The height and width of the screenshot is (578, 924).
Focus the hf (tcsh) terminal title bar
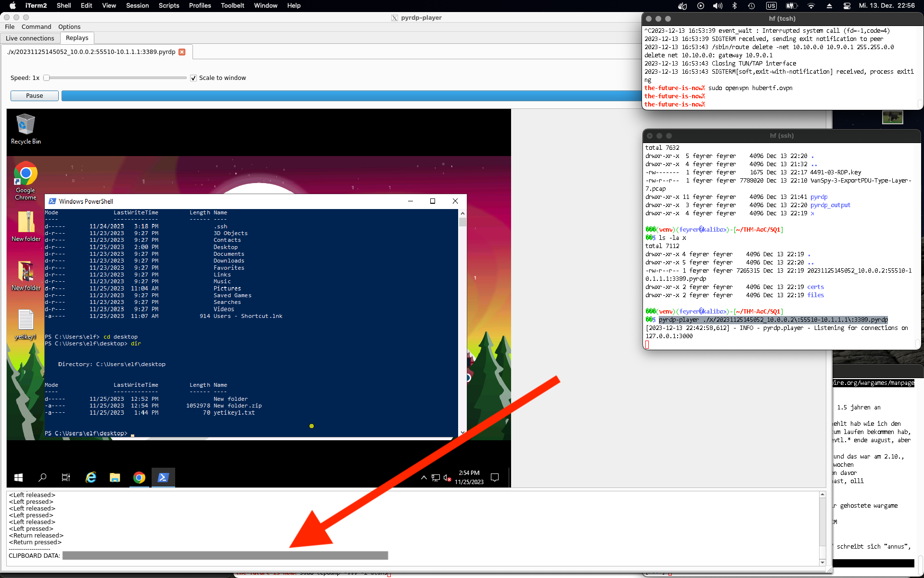[782, 19]
